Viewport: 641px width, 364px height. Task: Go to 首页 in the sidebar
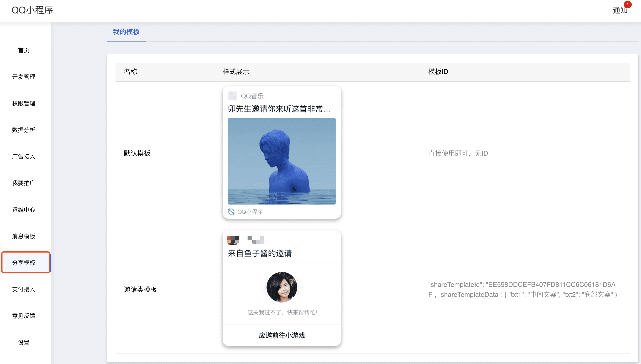tap(24, 50)
